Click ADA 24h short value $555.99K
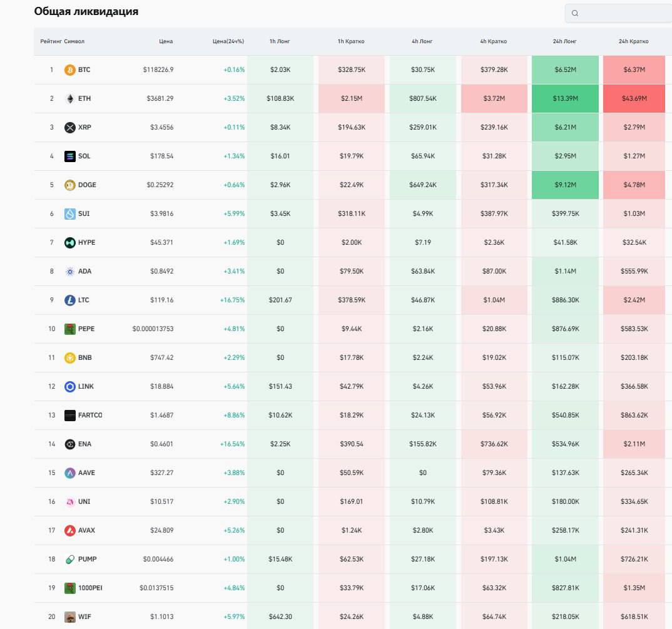Screen dimensions: 672x629 click(x=634, y=271)
